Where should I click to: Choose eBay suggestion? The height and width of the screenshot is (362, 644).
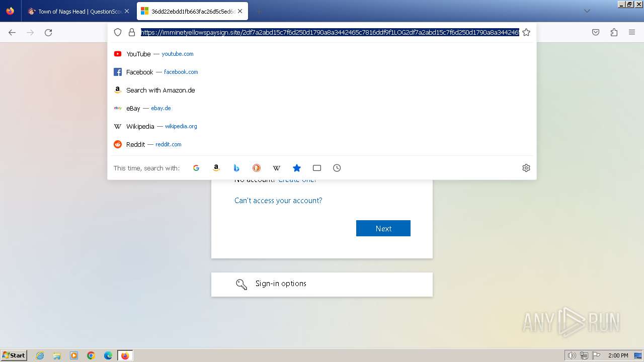click(x=322, y=108)
